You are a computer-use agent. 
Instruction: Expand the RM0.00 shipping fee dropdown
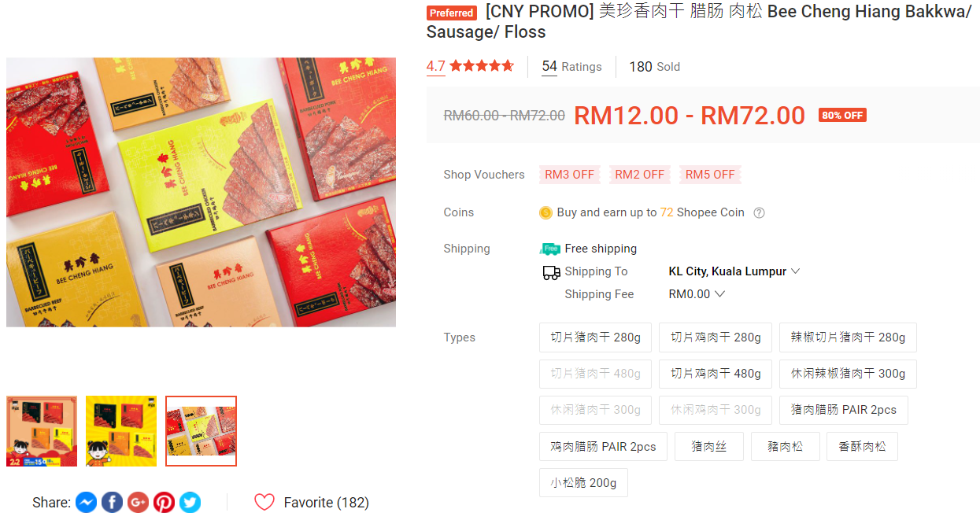click(x=697, y=294)
